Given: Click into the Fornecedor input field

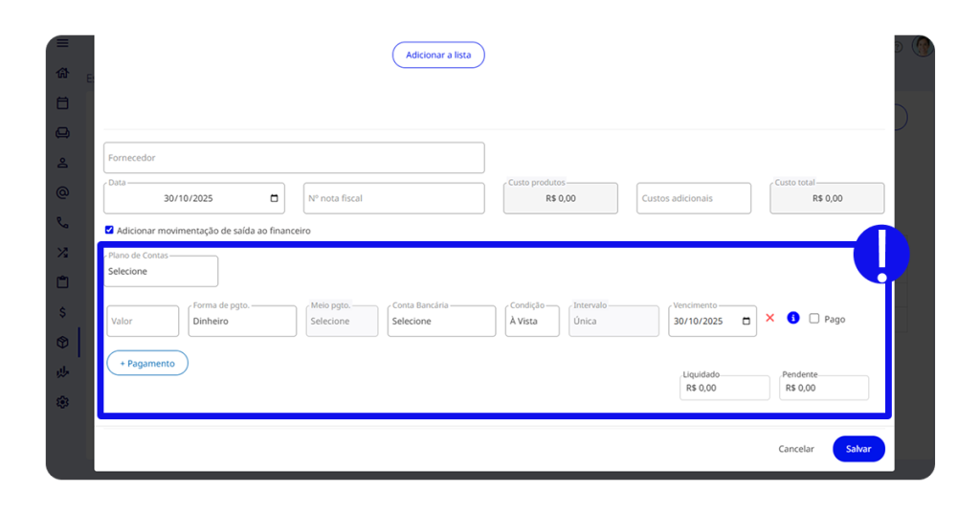Looking at the screenshot, I should 294,158.
